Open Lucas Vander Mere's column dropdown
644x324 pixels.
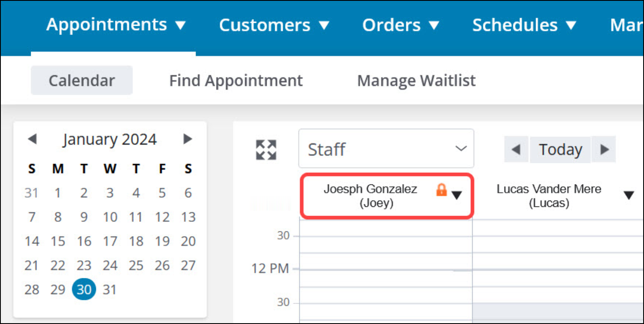(629, 194)
